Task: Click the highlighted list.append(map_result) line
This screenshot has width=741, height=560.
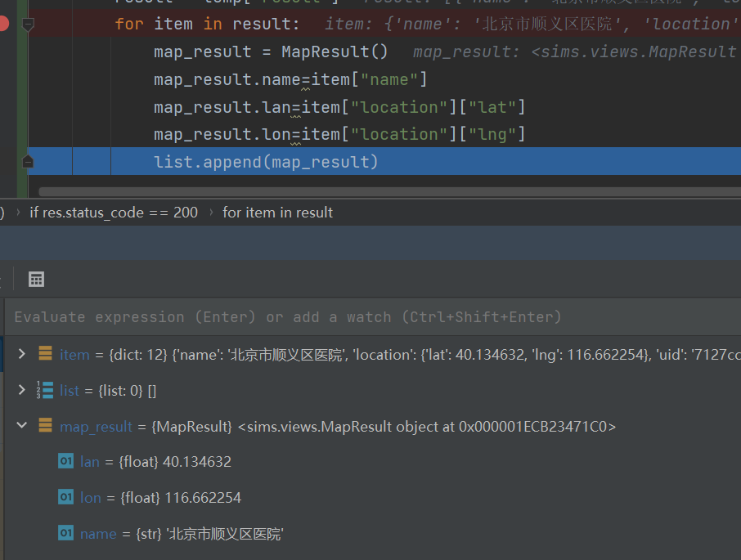Action: pyautogui.click(x=384, y=162)
